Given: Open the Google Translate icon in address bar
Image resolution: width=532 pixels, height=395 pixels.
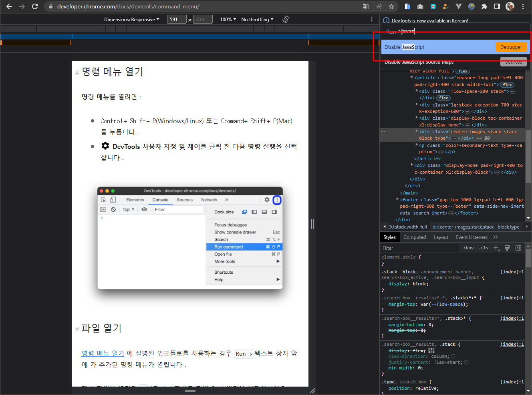Looking at the screenshot, I should click(366, 6).
